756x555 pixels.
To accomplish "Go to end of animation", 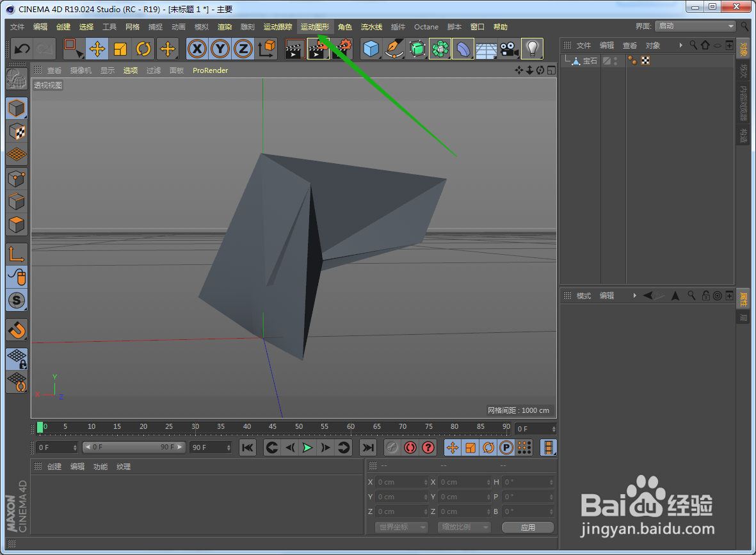I will click(368, 447).
